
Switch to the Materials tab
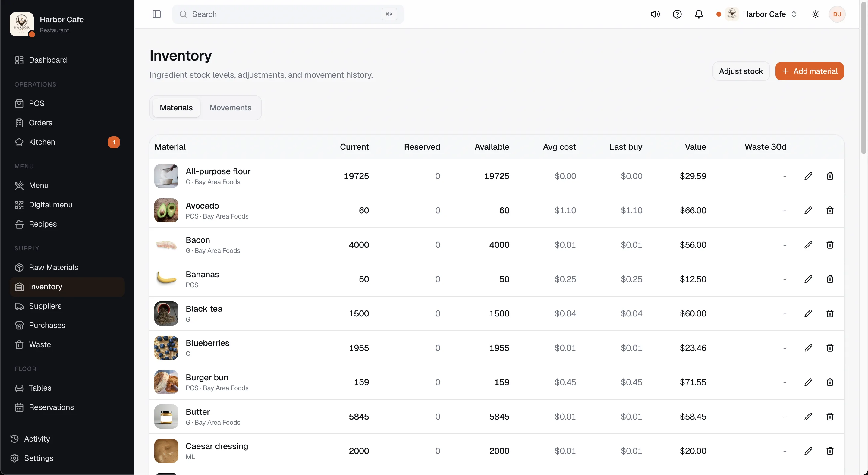pos(176,108)
